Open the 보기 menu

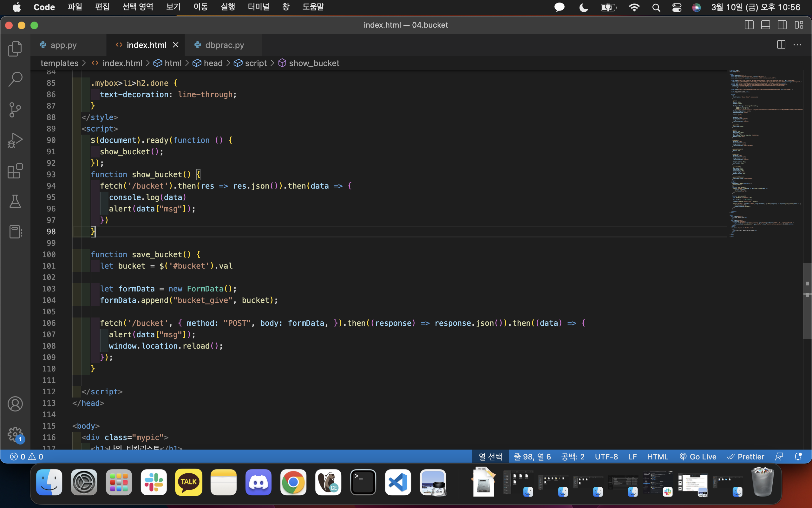pos(173,7)
